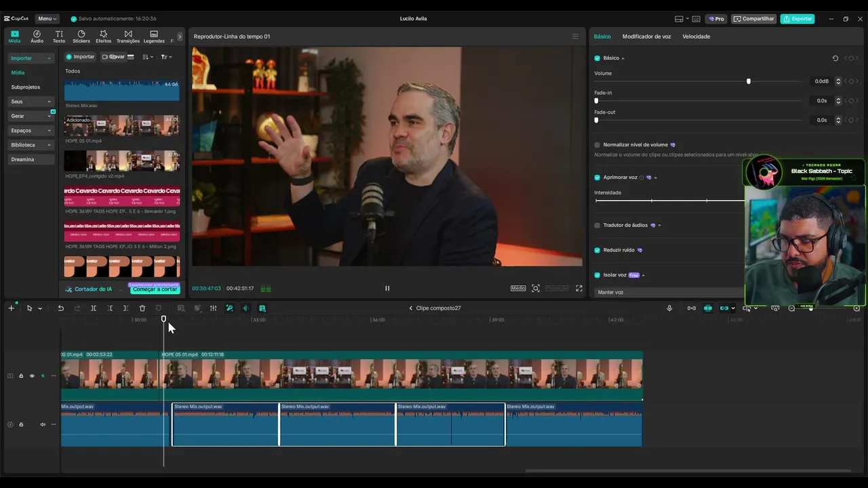
Task: Disable the Aprimorar voz checkbox
Action: point(597,178)
